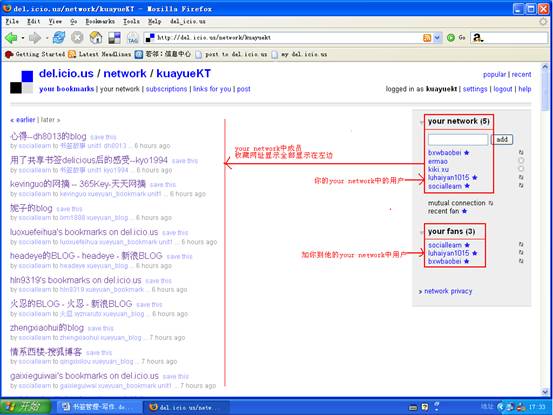The height and width of the screenshot is (415, 553).
Task: Open 'gaixieguiwai's bookmarks on del.icio.us' link
Action: click(84, 376)
